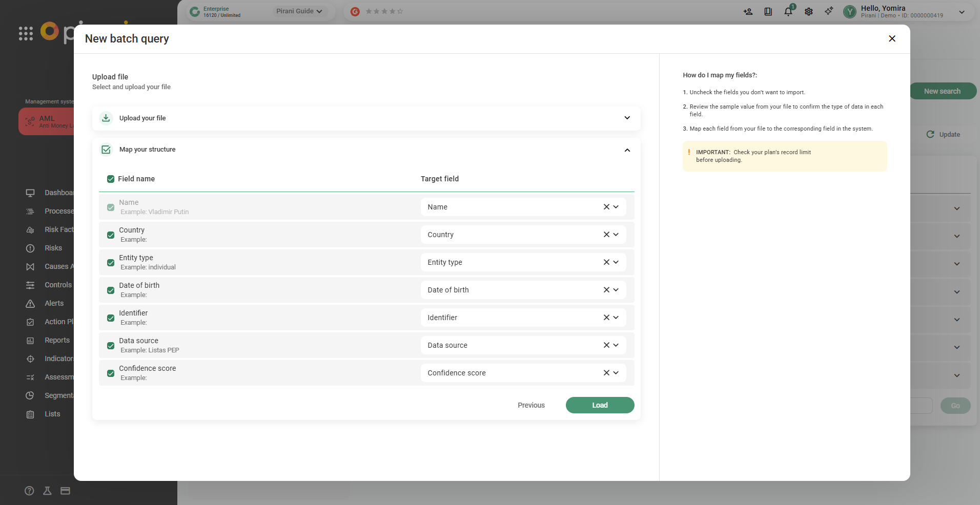Toggle the Date of birth checkbox

click(x=111, y=290)
